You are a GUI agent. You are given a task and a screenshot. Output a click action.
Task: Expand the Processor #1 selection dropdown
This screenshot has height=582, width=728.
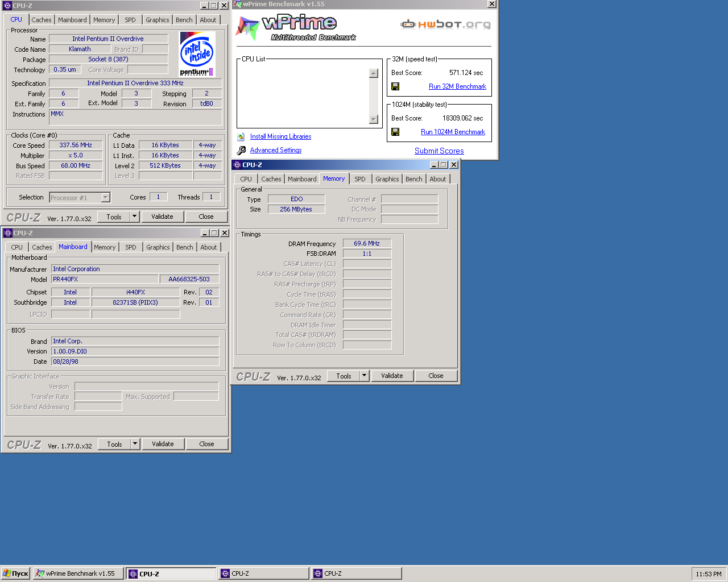click(105, 198)
